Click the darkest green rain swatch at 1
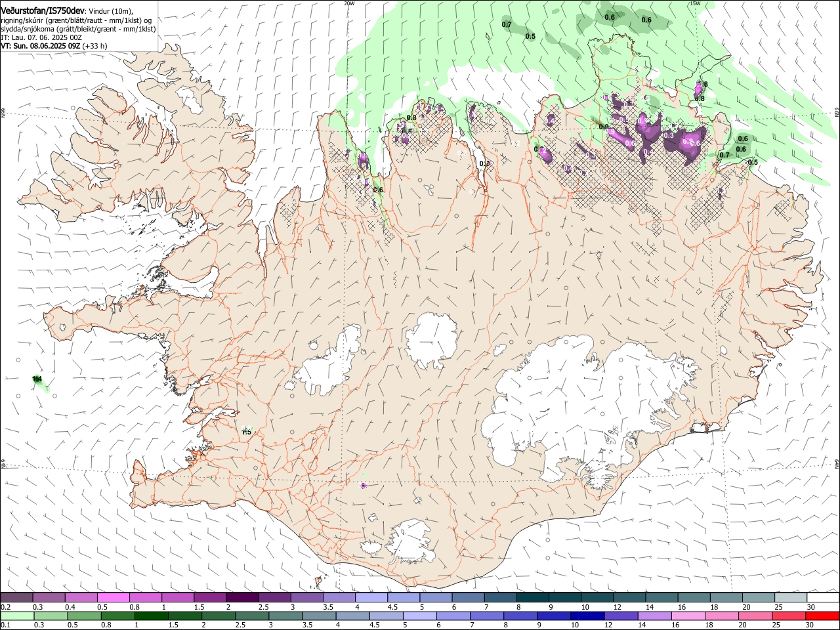Viewport: 840px width, 630px height. [x=151, y=616]
